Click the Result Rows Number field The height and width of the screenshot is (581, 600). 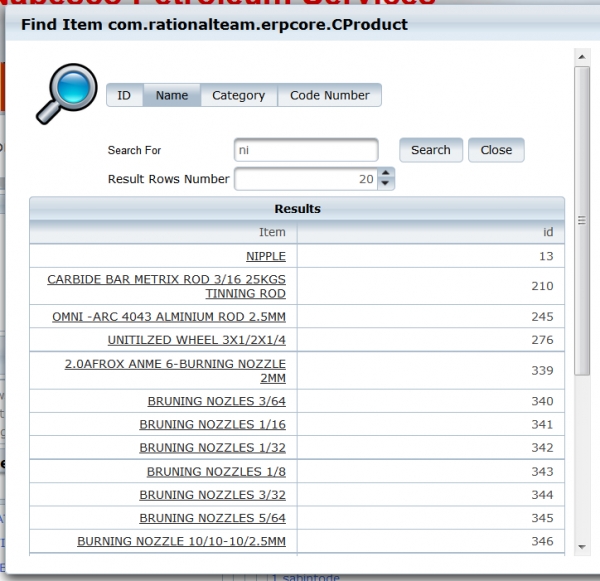[x=305, y=179]
